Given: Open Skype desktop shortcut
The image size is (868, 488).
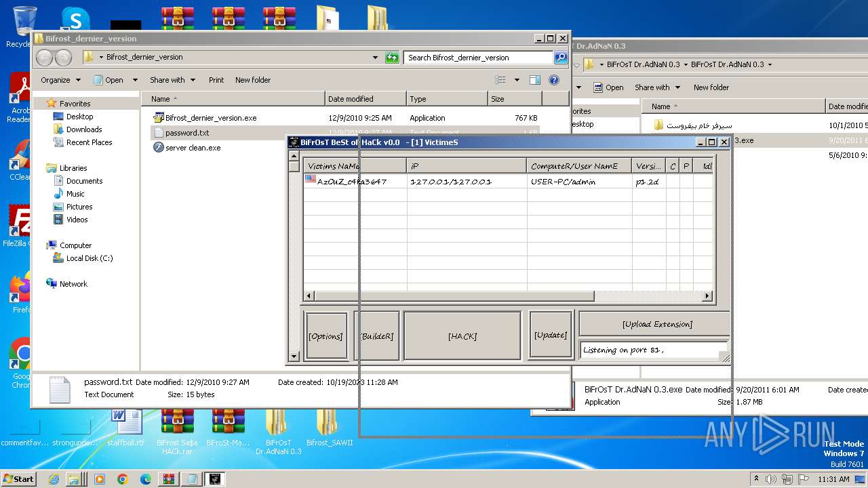Looking at the screenshot, I should [x=75, y=18].
